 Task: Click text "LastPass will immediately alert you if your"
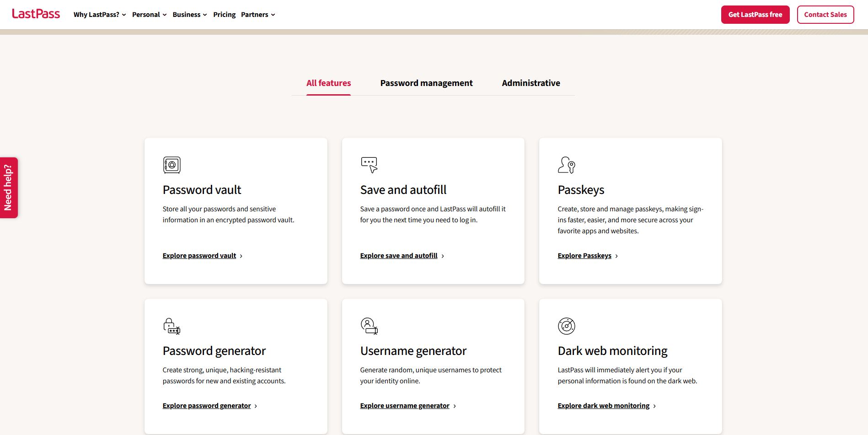pyautogui.click(x=620, y=370)
